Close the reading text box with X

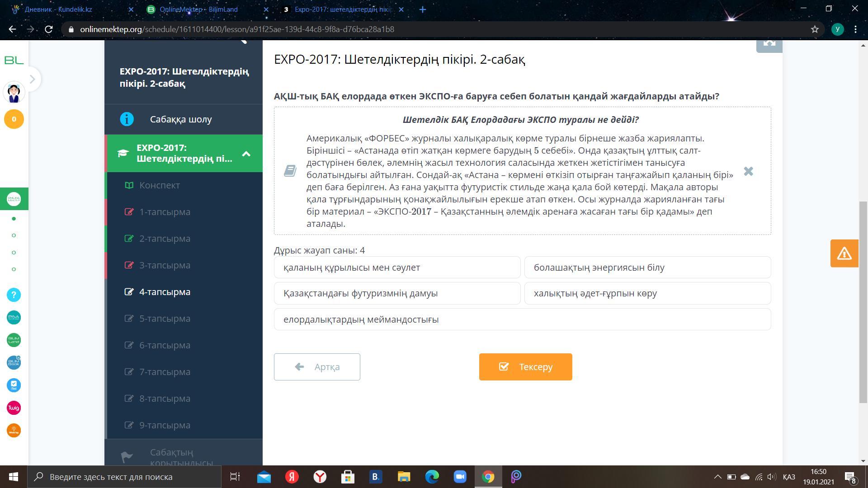click(x=748, y=171)
